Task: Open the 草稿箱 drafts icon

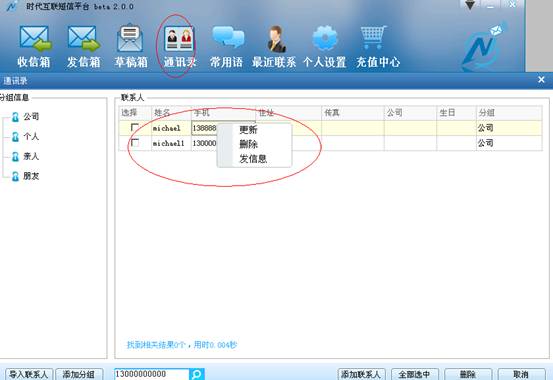Action: point(130,38)
